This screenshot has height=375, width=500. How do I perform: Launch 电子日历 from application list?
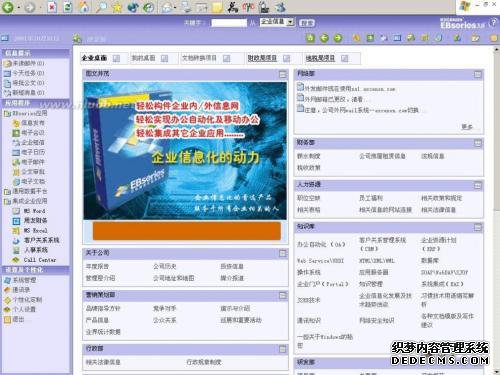click(x=28, y=152)
